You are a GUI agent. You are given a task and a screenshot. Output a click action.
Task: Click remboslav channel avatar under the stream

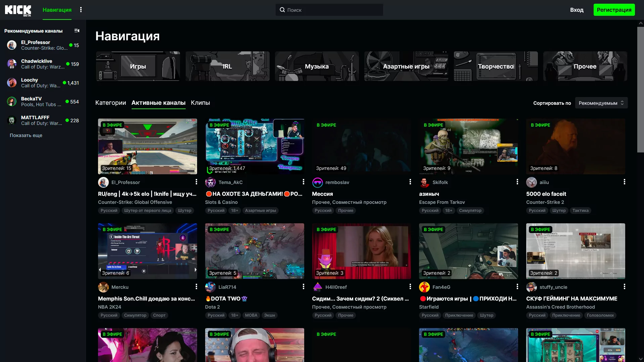point(317,182)
